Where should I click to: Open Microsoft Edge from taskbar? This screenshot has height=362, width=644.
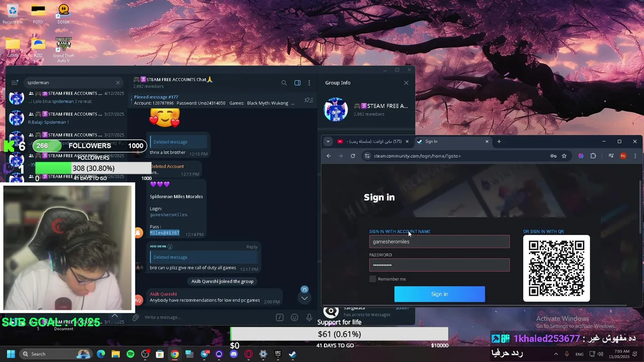point(101,354)
